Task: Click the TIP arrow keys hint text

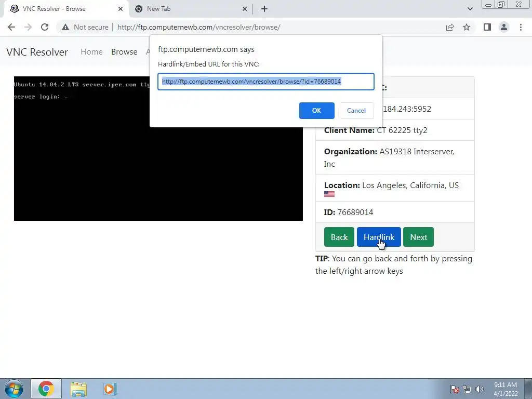Action: (394, 264)
